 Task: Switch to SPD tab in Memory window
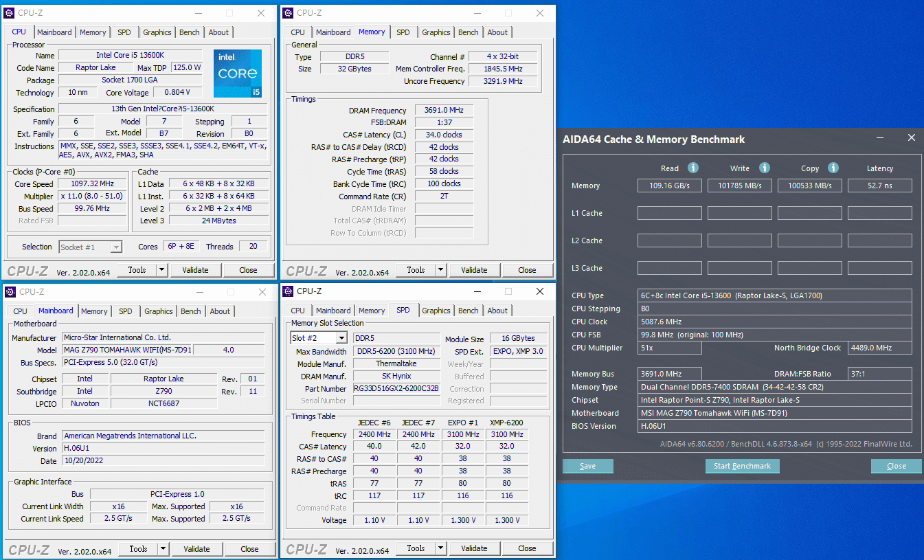tap(403, 32)
